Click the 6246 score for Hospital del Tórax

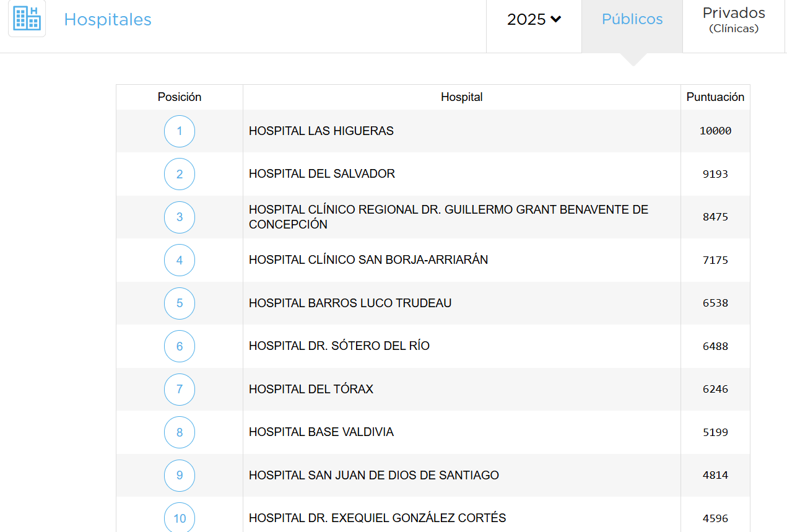[x=715, y=390]
